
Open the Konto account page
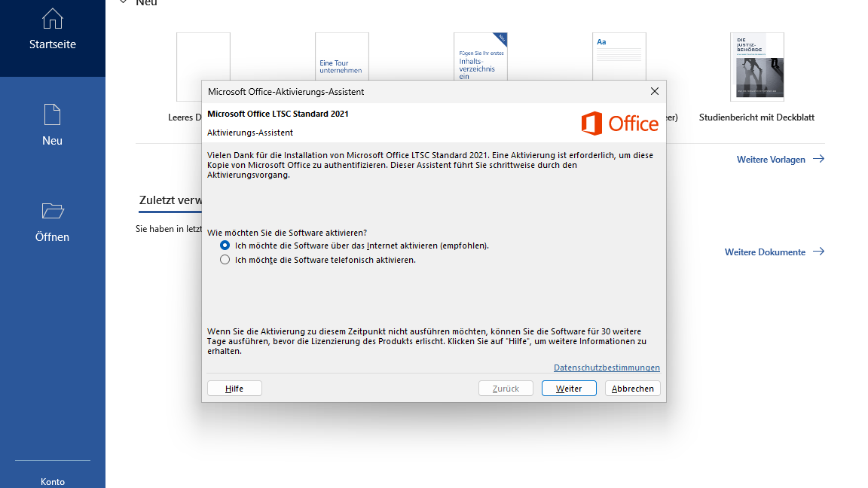[52, 481]
